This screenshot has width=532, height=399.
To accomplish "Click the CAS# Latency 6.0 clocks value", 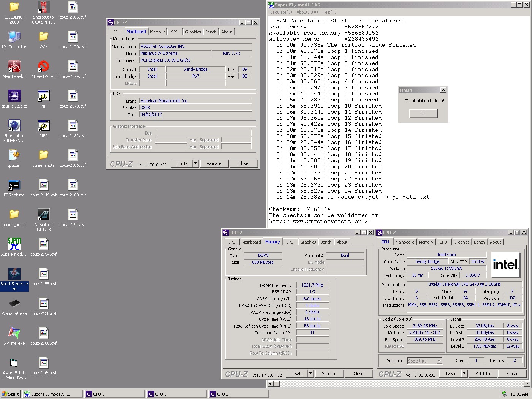I will (312, 299).
